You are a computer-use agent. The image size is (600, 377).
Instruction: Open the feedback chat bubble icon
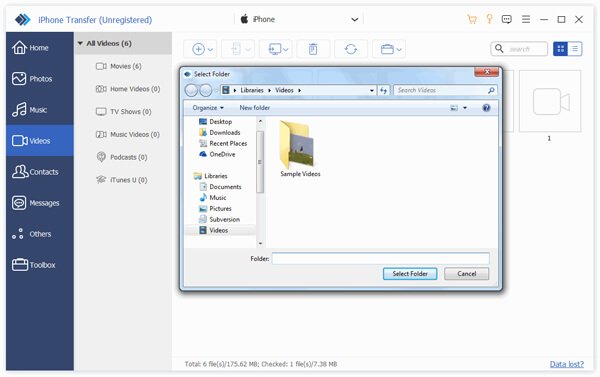507,19
